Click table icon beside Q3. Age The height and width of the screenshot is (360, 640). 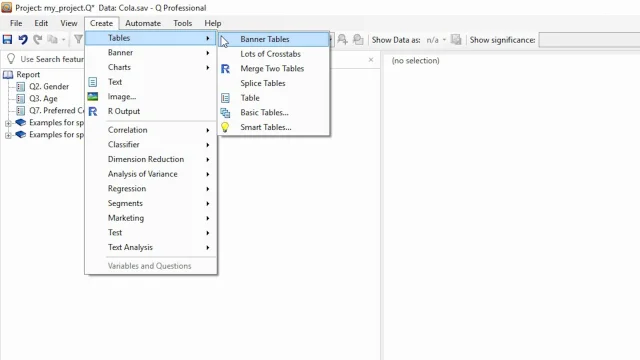pos(20,98)
